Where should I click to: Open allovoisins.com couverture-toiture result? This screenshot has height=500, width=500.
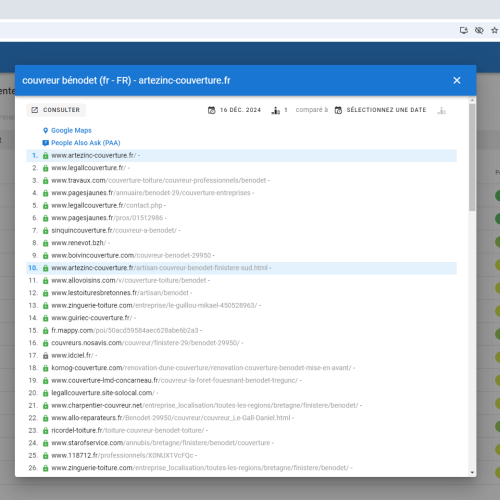pos(129,280)
